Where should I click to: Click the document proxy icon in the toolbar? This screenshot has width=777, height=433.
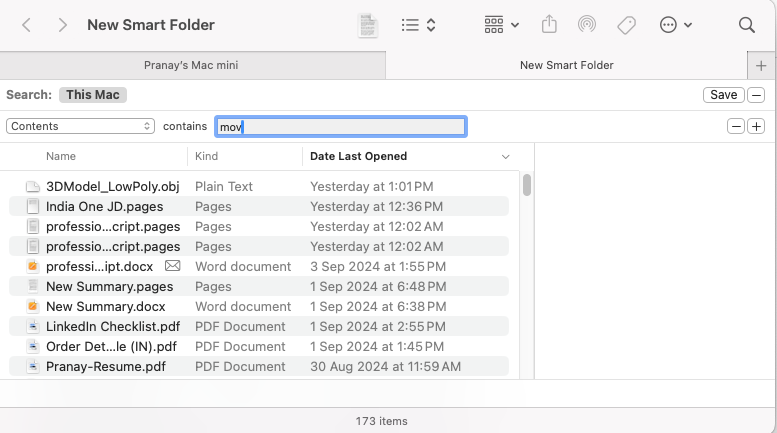pos(368,25)
